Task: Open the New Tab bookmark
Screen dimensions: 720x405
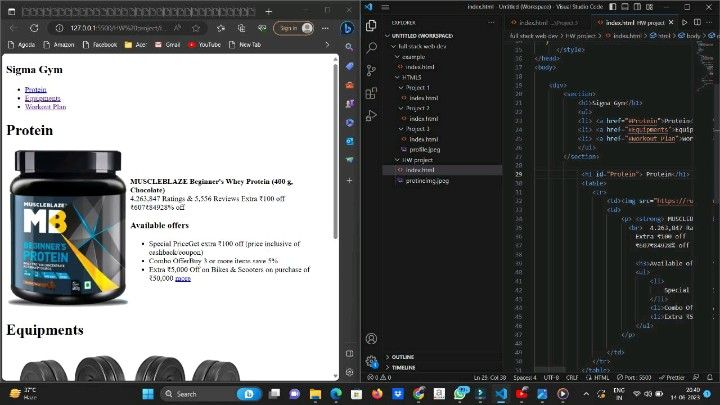Action: tap(245, 45)
